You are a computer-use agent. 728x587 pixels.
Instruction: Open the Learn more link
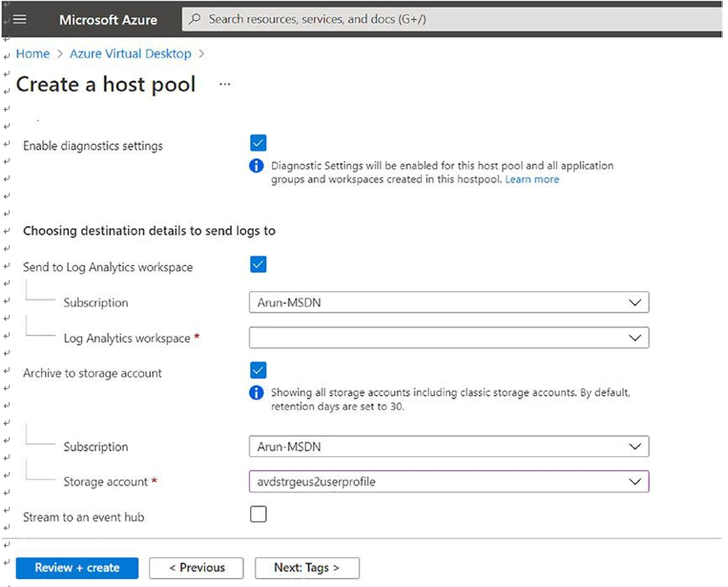(532, 180)
